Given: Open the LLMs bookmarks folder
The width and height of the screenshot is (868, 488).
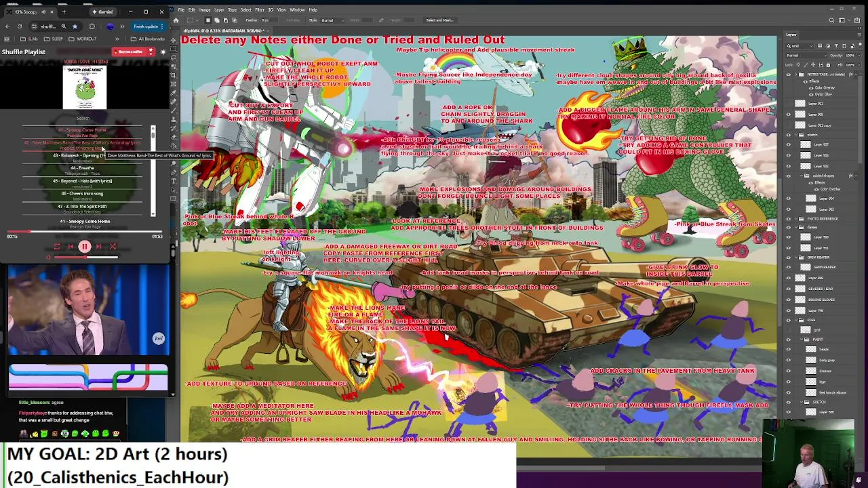Looking at the screenshot, I should tap(31, 39).
